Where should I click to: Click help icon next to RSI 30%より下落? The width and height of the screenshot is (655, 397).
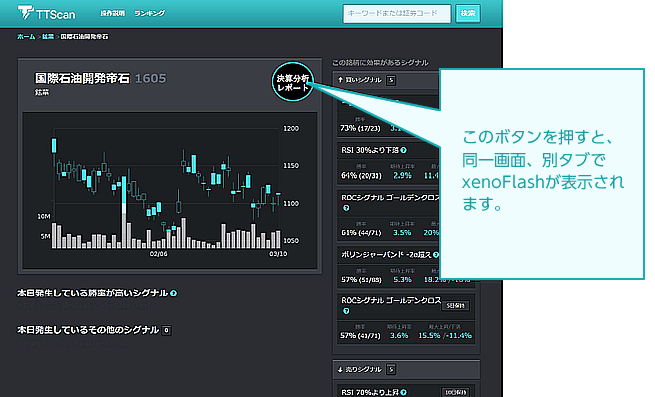point(404,150)
